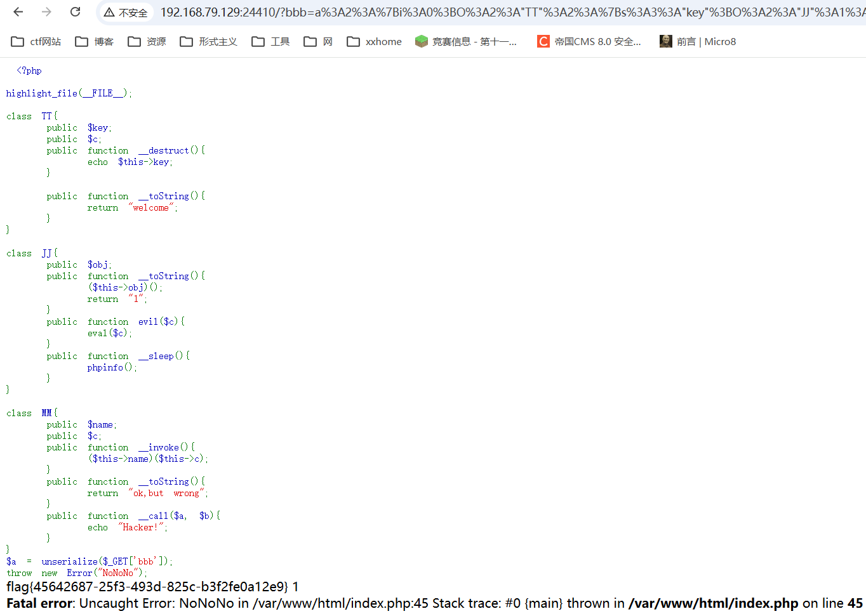Click the function evil($c) line

(x=116, y=322)
